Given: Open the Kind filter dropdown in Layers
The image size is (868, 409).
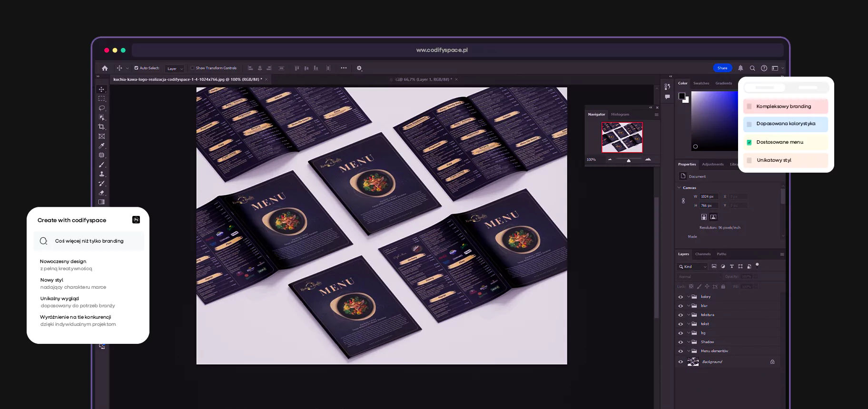Looking at the screenshot, I should 693,267.
